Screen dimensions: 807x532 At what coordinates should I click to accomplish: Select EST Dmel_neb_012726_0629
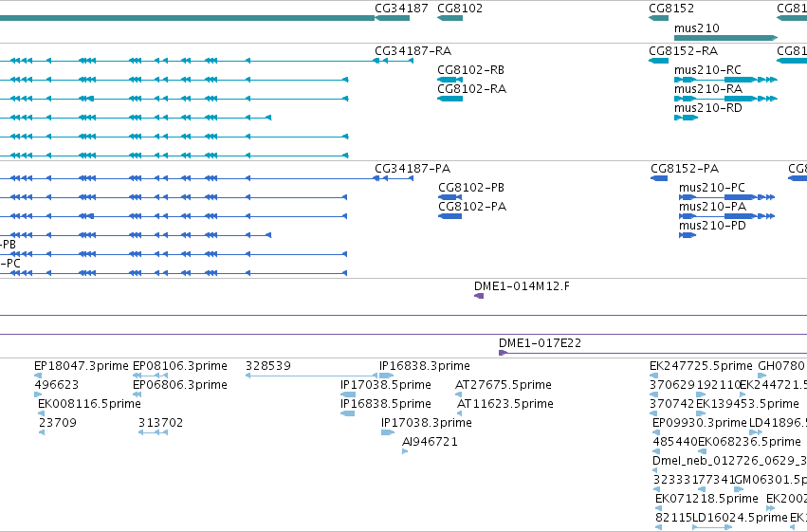click(654, 470)
